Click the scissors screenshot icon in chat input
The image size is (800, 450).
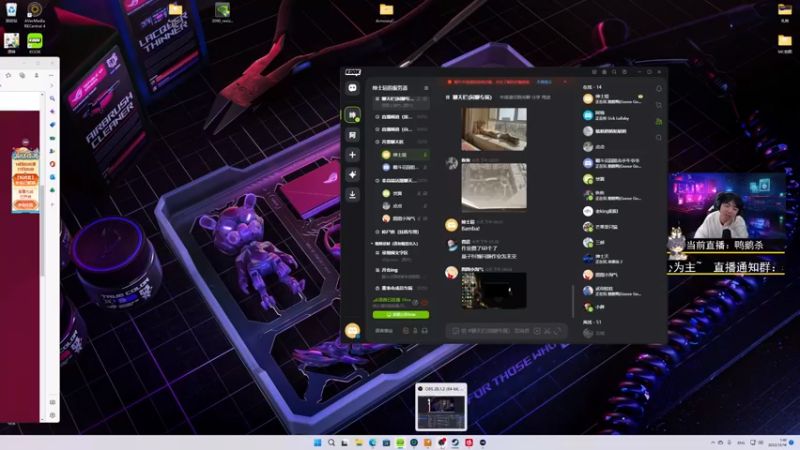(x=547, y=331)
